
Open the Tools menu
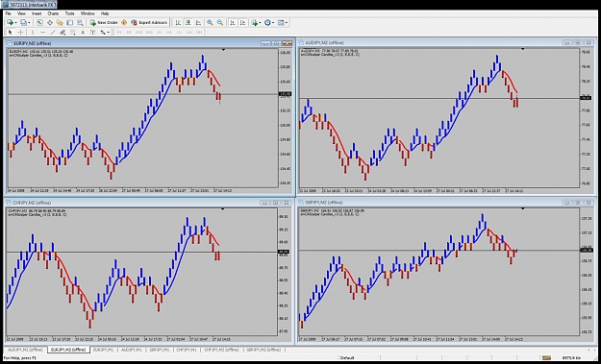(x=69, y=13)
